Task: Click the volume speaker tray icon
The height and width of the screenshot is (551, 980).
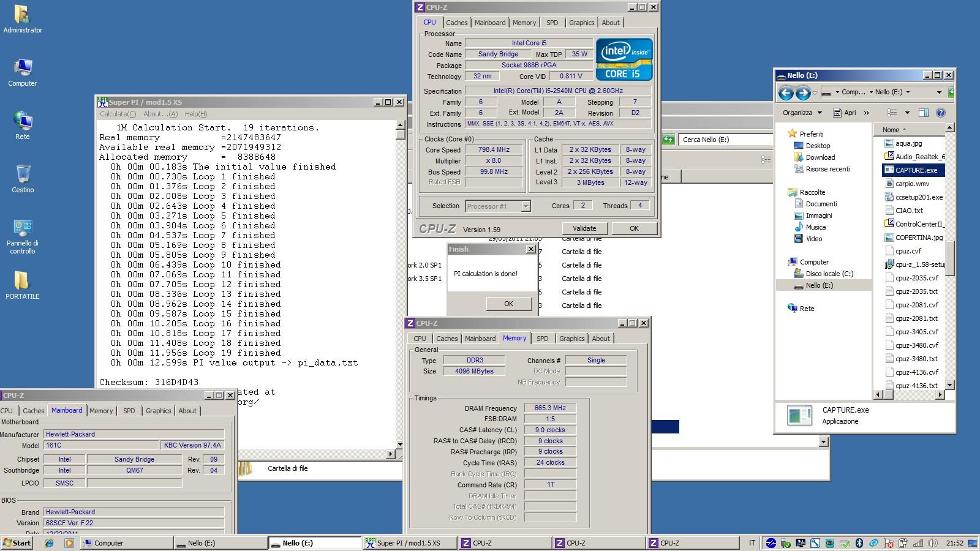Action: tap(933, 543)
